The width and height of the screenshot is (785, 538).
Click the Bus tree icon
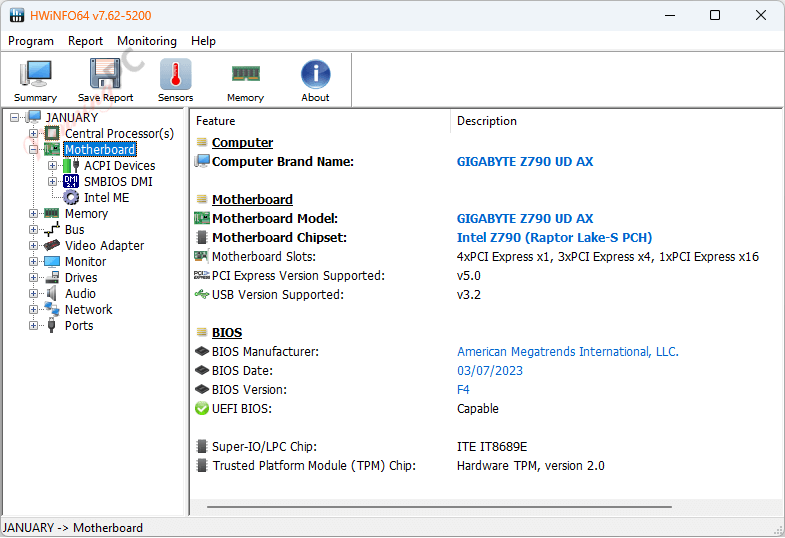[52, 229]
